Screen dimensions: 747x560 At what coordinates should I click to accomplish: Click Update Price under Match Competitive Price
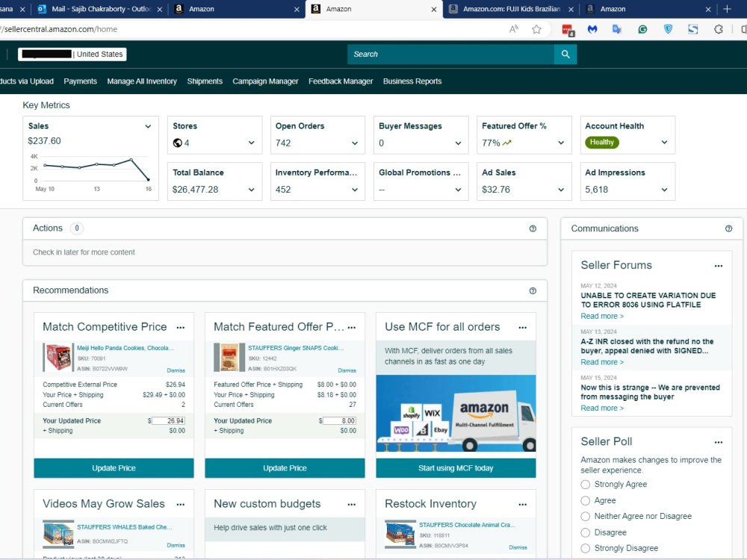point(114,469)
